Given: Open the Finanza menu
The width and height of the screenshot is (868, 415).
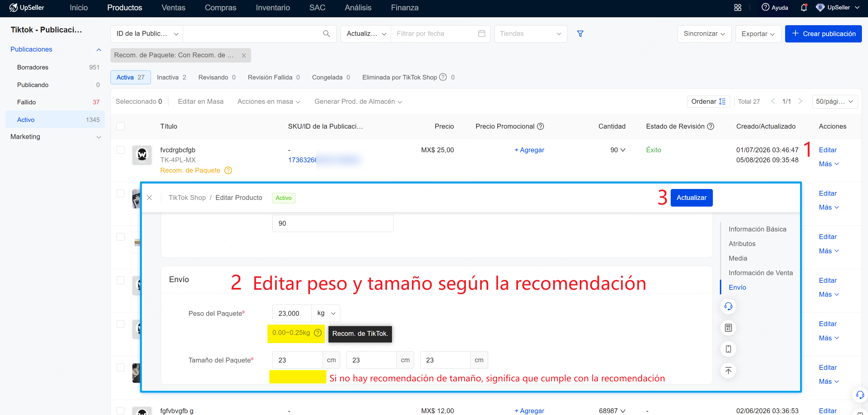Looking at the screenshot, I should 405,7.
